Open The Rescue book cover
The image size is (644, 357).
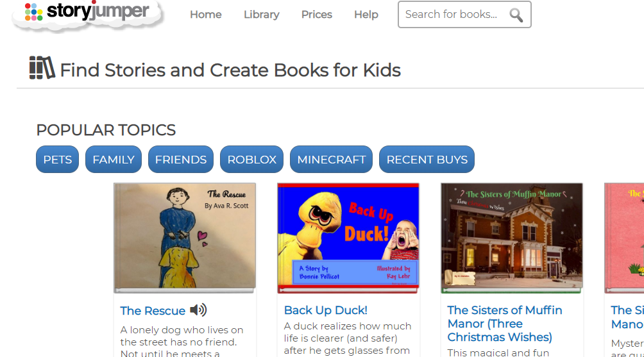185,237
